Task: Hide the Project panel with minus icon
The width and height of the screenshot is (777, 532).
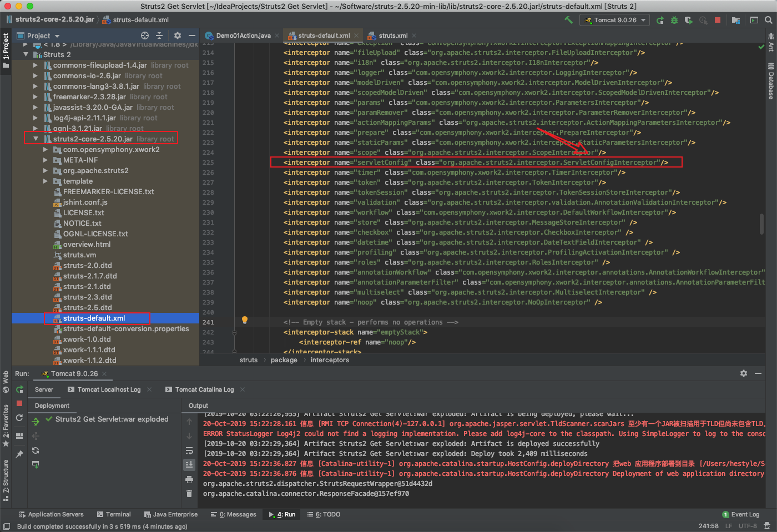Action: [191, 36]
